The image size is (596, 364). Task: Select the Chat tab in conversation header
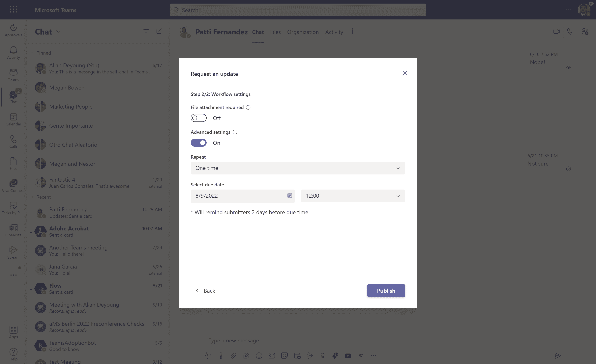point(258,32)
